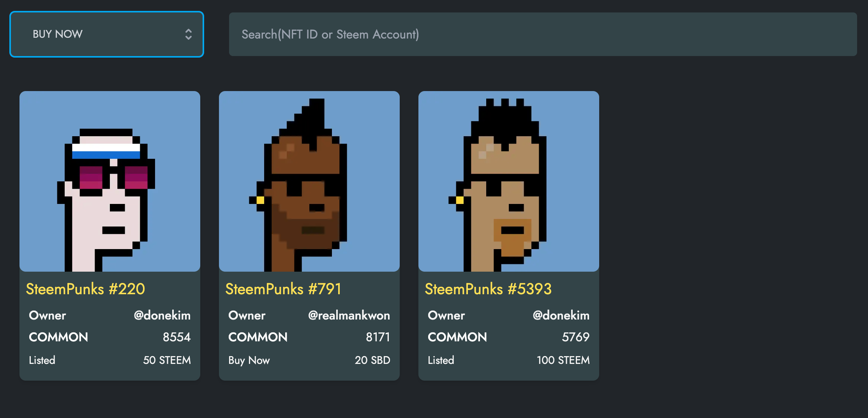
Task: Click the up-down chevron on BUY NOW selector
Action: [189, 34]
